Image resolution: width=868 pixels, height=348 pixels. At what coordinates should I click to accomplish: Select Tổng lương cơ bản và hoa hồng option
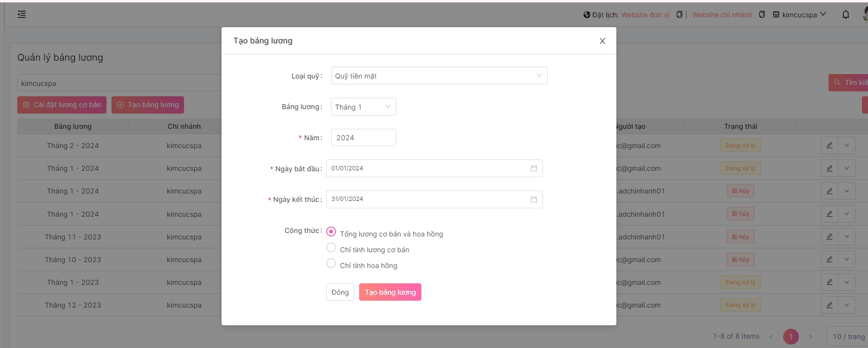click(331, 232)
